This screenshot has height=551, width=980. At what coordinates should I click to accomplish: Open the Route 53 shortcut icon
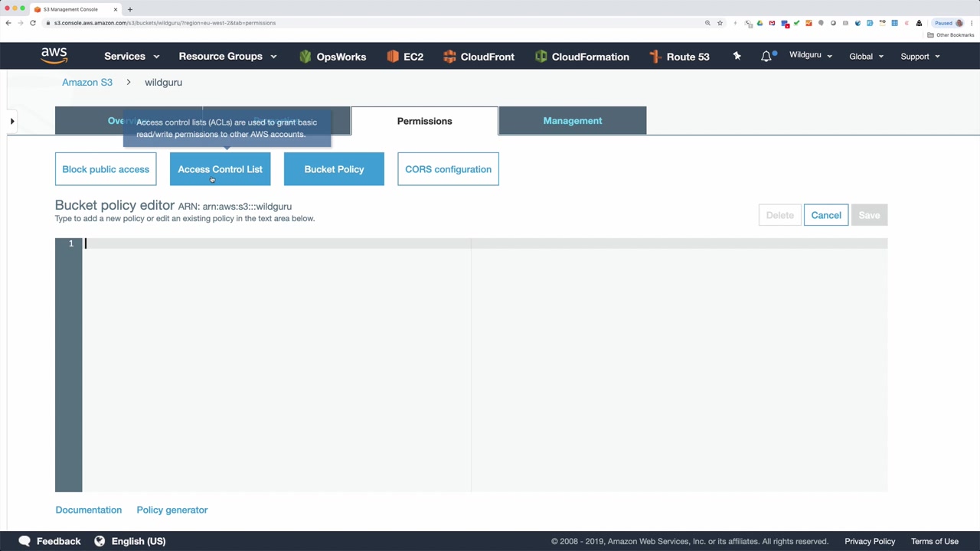coord(655,57)
